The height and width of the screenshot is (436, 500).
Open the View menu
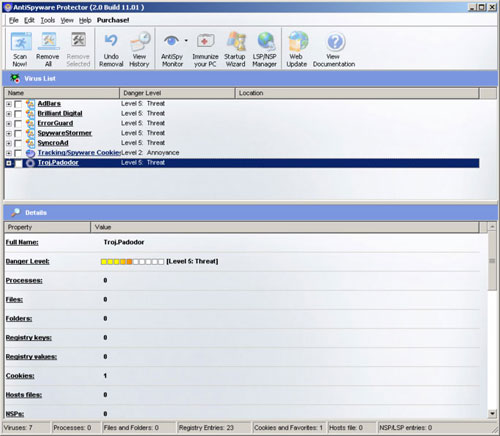[x=67, y=20]
